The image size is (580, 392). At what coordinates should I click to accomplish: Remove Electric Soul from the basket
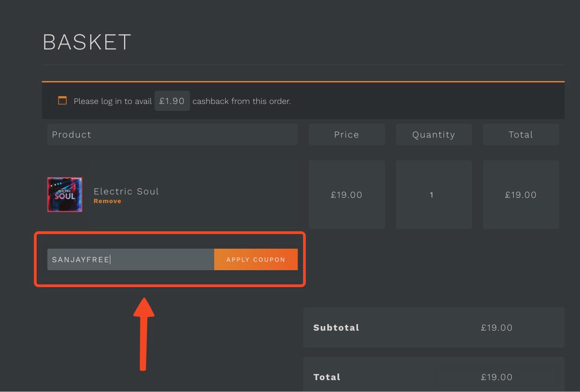click(107, 201)
